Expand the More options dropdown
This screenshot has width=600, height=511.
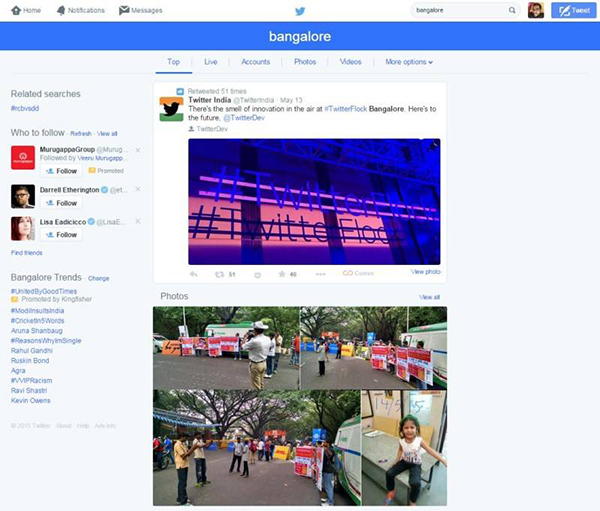[409, 62]
